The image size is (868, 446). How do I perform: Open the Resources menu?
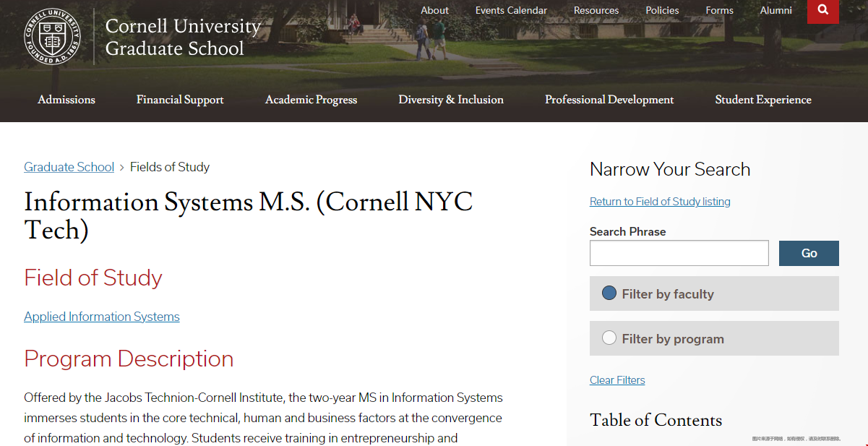(596, 10)
